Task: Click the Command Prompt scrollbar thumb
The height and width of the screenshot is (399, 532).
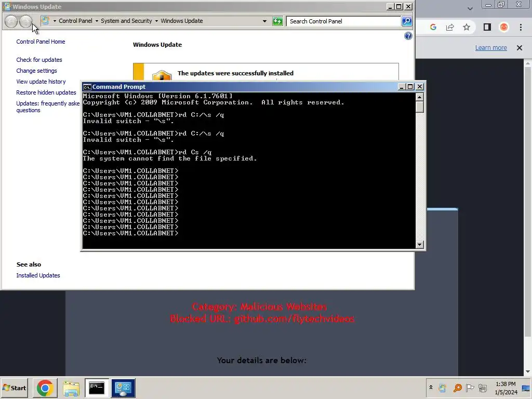Action: pos(420,107)
